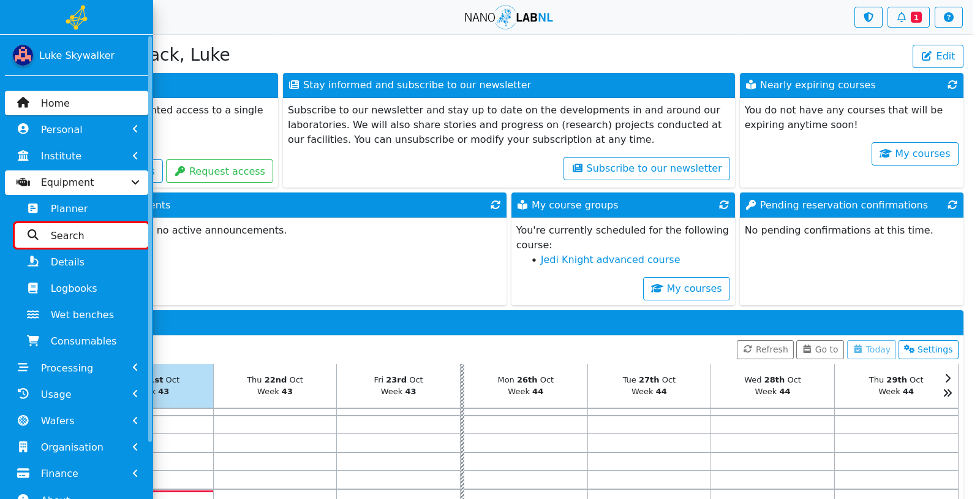Open the privacy shield button
Viewport: 980px width, 499px height.
(x=869, y=17)
